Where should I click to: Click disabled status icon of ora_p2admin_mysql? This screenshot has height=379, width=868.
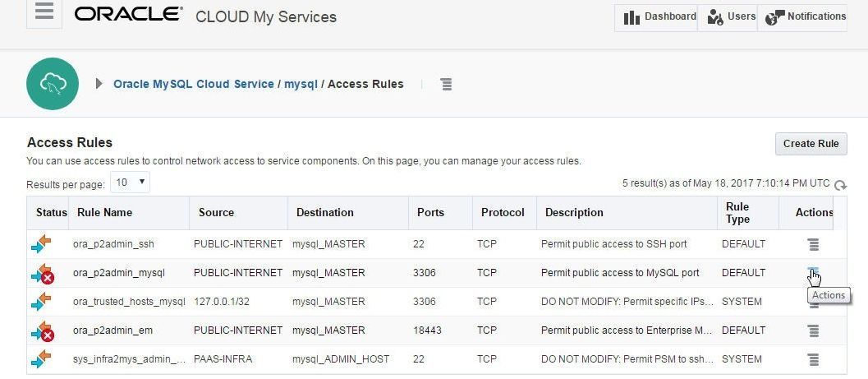42,273
